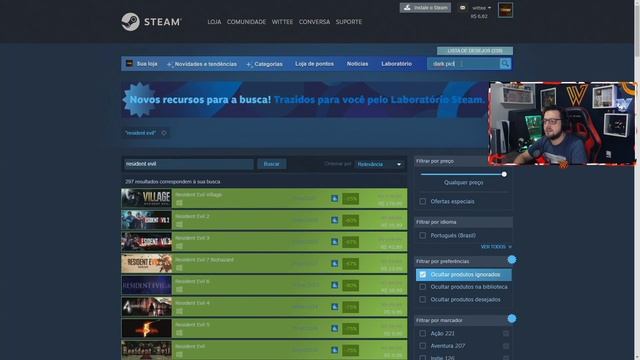Check the Aventura 207 tag filter
Image resolution: width=640 pixels, height=360 pixels.
pyautogui.click(x=422, y=346)
